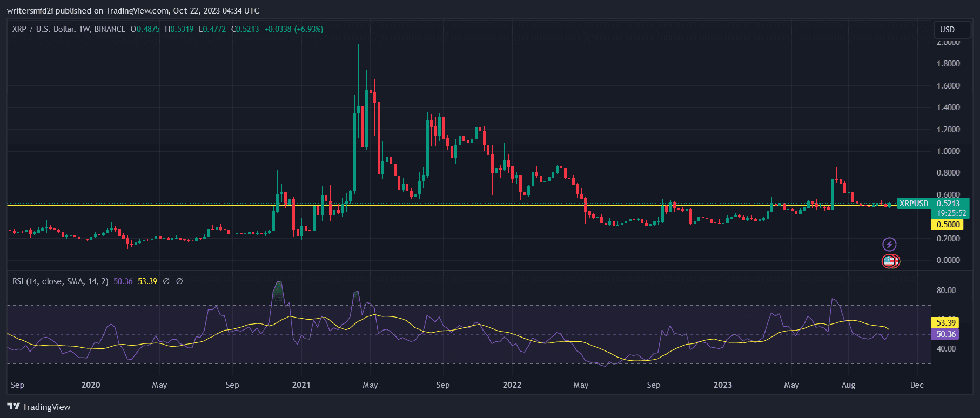Click the 2022 label on time axis

tap(512, 385)
